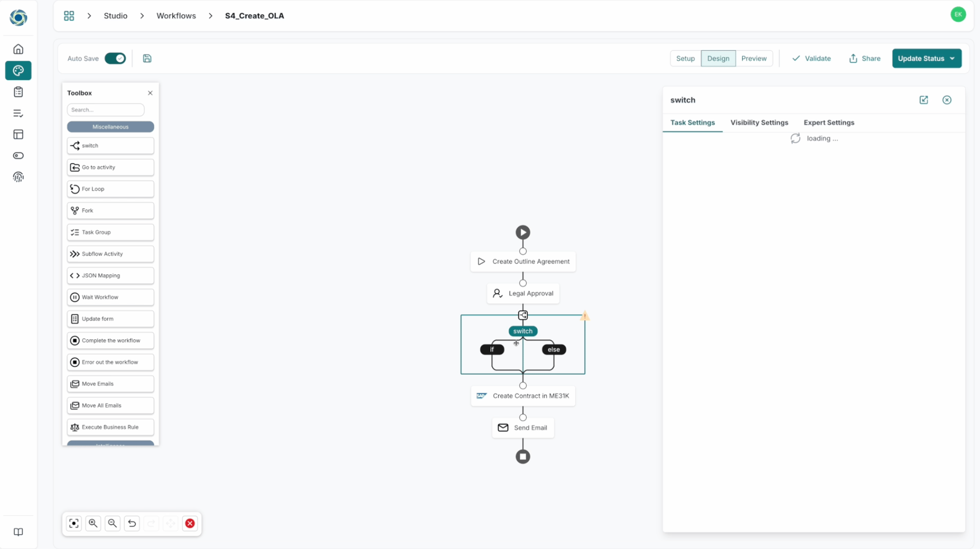
Task: Click the Validate button
Action: click(811, 58)
